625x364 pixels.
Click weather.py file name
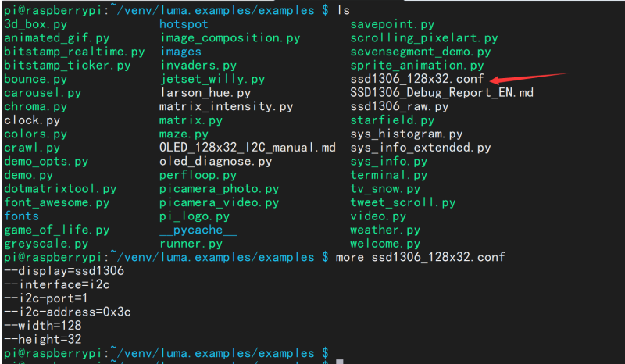coord(385,230)
